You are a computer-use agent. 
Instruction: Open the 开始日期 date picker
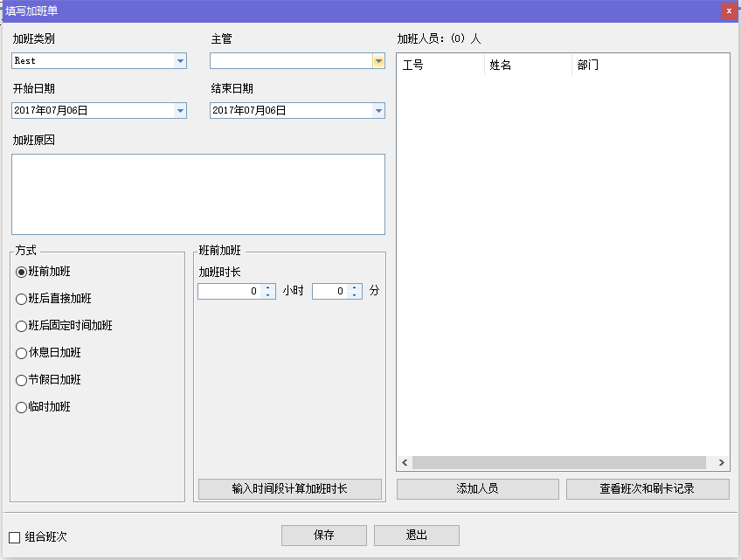coord(180,111)
